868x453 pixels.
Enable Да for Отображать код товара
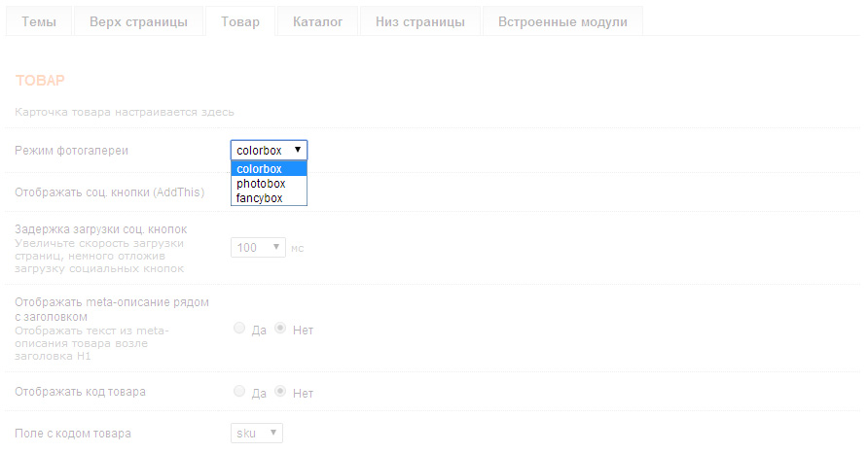(239, 392)
